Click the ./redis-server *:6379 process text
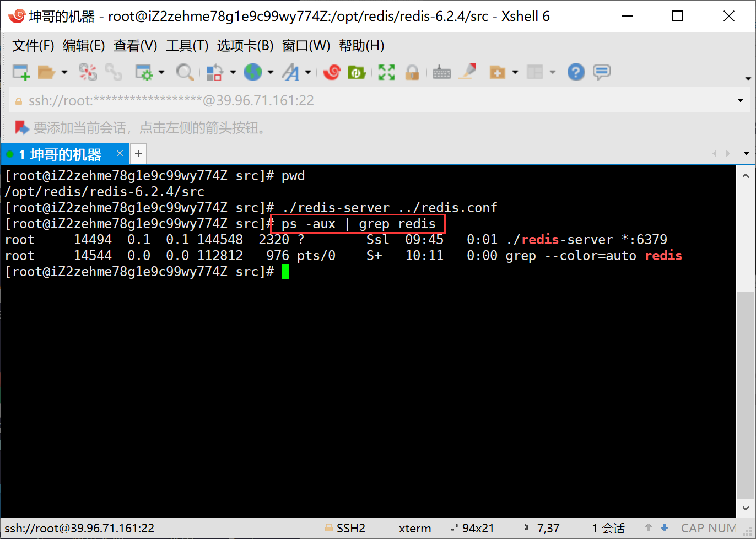This screenshot has height=539, width=756. pos(586,240)
